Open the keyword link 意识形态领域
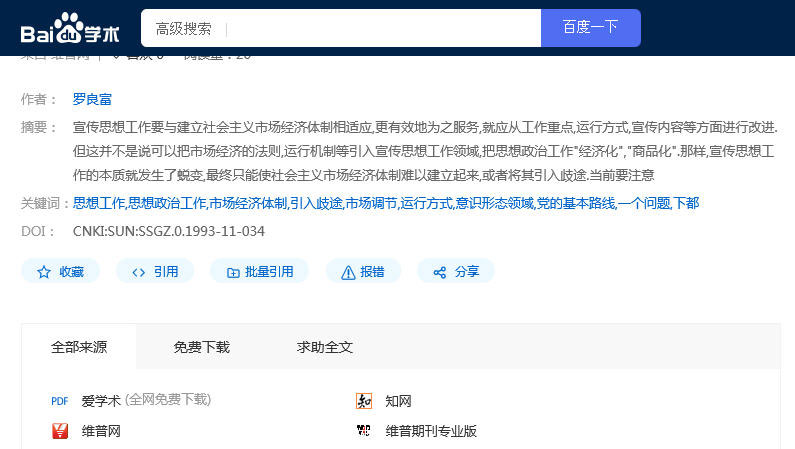The image size is (795, 449). pyautogui.click(x=494, y=203)
